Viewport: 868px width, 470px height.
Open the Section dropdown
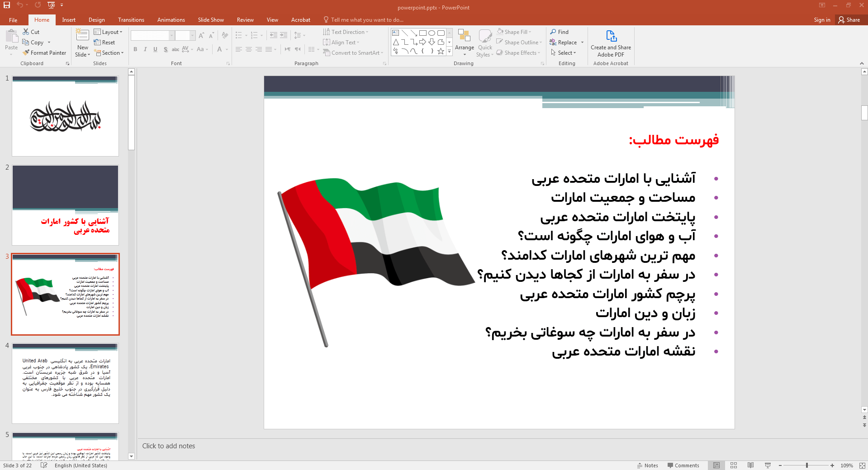point(109,53)
